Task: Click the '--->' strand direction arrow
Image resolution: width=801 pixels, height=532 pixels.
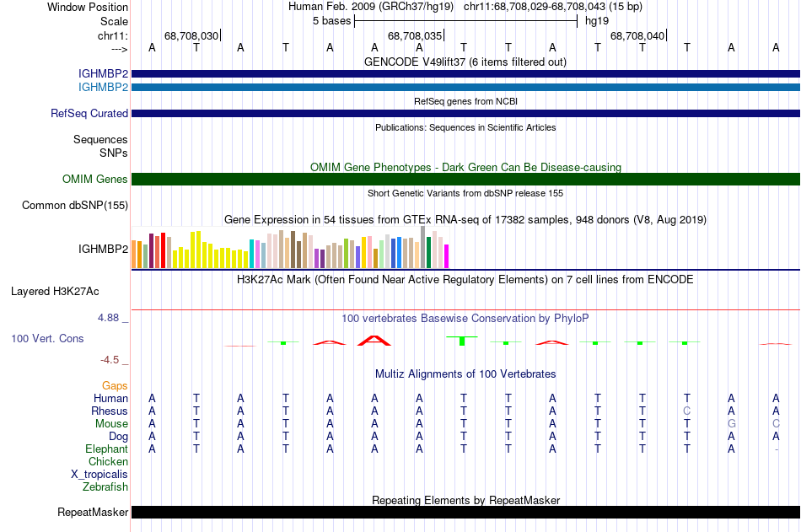Action: (x=119, y=49)
